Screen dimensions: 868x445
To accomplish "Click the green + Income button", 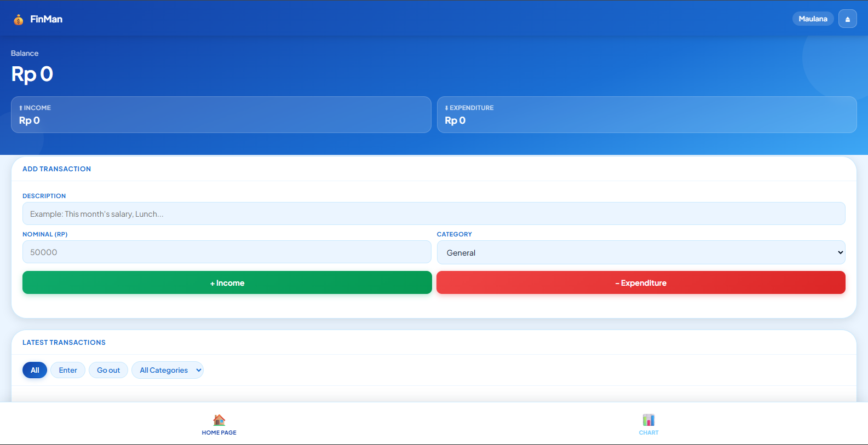I will 227,282.
